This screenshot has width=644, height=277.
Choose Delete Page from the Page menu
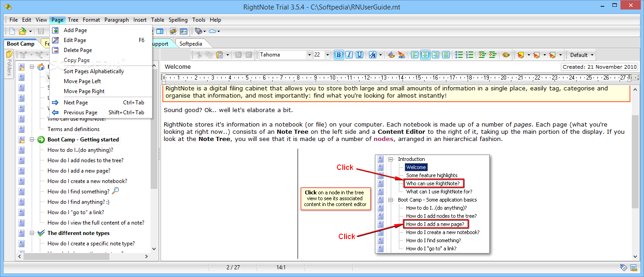(x=78, y=50)
